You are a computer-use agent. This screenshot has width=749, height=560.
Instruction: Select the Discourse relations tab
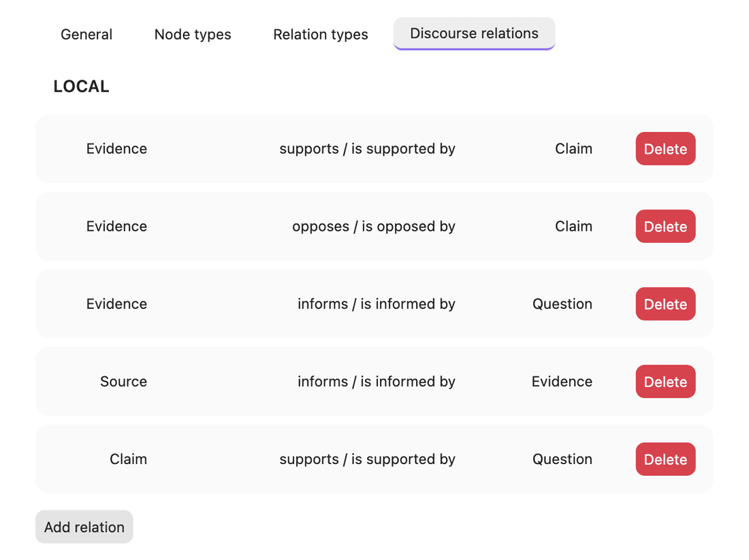(x=474, y=33)
